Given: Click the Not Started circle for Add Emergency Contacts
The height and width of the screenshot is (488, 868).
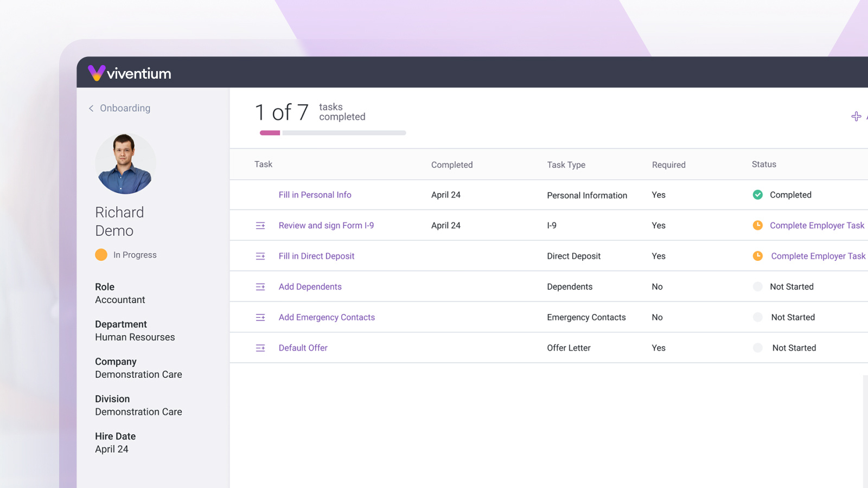Looking at the screenshot, I should 757,317.
